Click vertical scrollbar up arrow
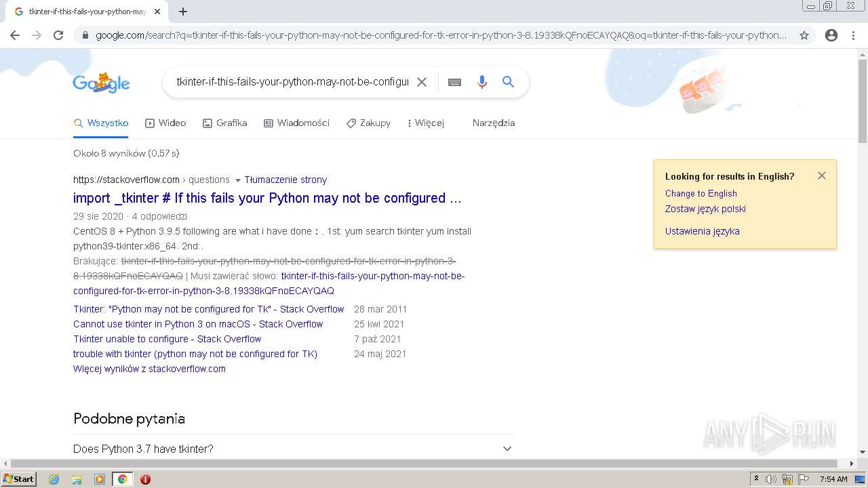The height and width of the screenshot is (488, 868). (863, 54)
